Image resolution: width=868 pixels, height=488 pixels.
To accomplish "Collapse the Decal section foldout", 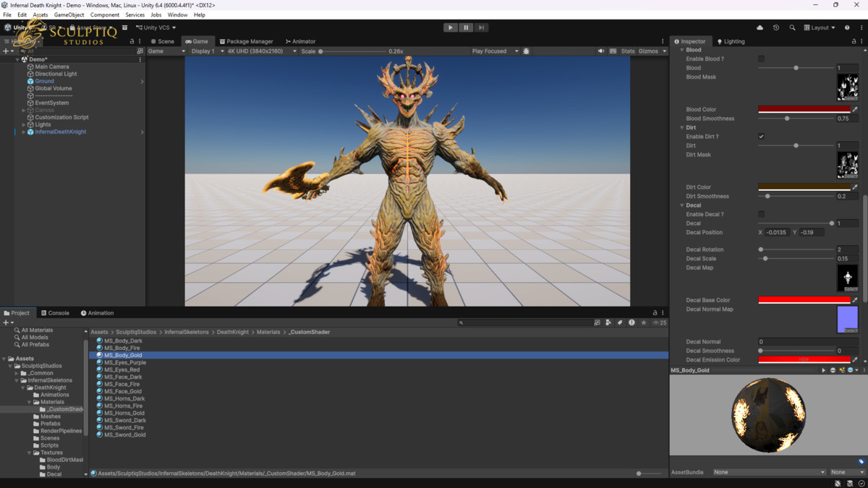I will coord(681,205).
